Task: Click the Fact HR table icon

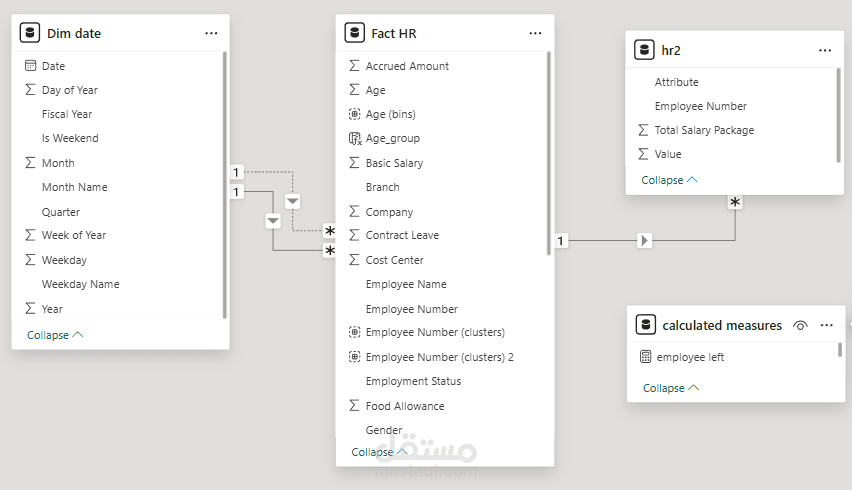Action: [x=354, y=33]
